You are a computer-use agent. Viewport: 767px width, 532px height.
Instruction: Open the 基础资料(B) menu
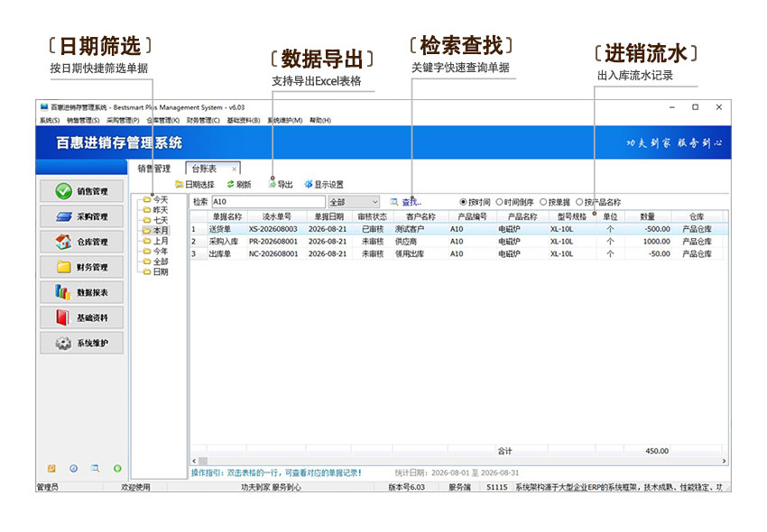click(244, 120)
